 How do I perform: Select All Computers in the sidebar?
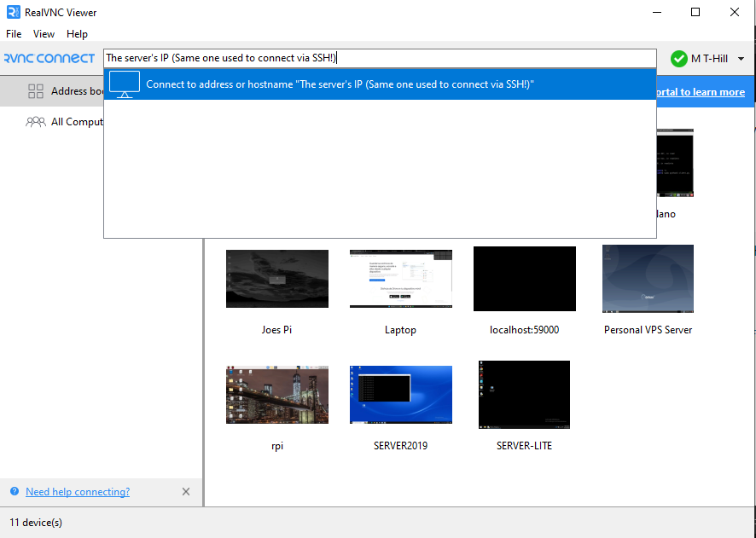51,122
